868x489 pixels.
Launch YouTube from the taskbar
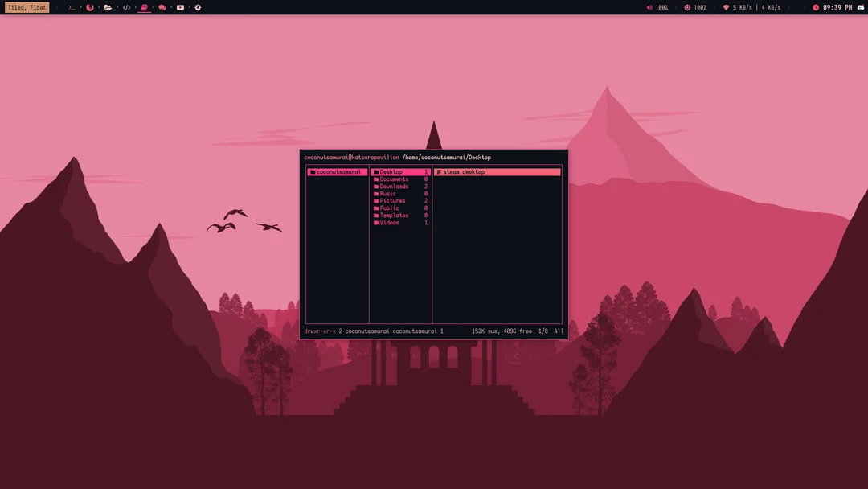click(x=180, y=7)
